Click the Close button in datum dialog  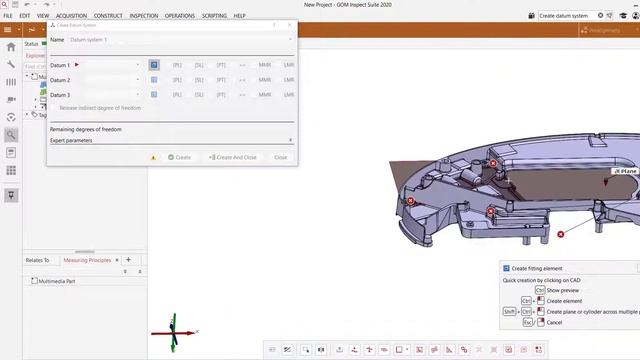point(280,157)
